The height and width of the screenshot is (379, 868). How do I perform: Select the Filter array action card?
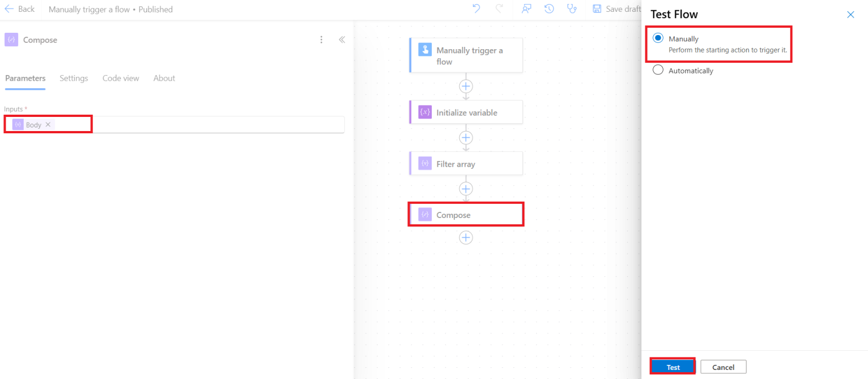coord(466,164)
